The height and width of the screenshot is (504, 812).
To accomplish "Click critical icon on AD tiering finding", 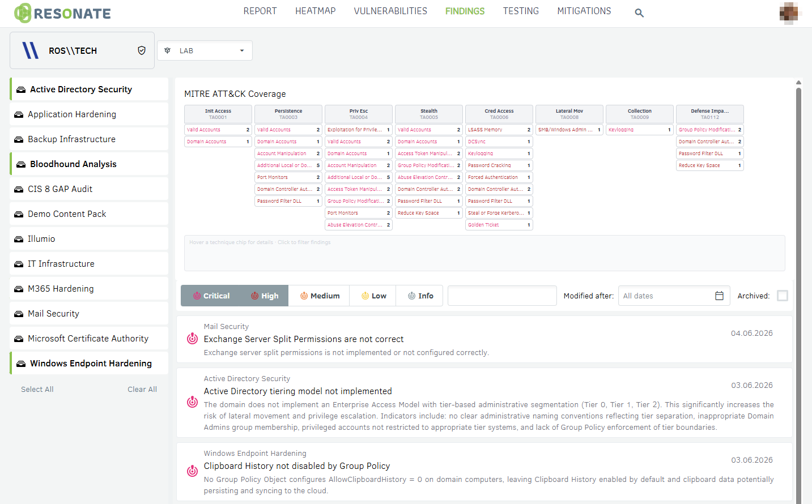I will click(193, 402).
